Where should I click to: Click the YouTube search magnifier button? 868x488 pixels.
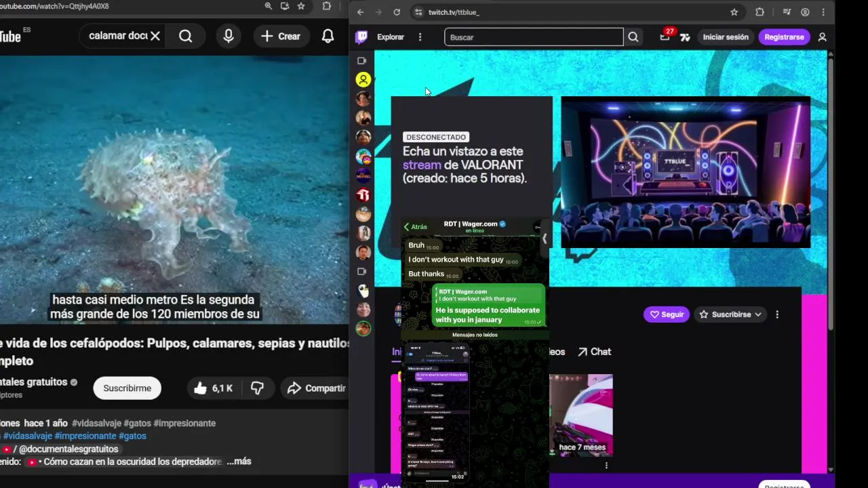[186, 36]
